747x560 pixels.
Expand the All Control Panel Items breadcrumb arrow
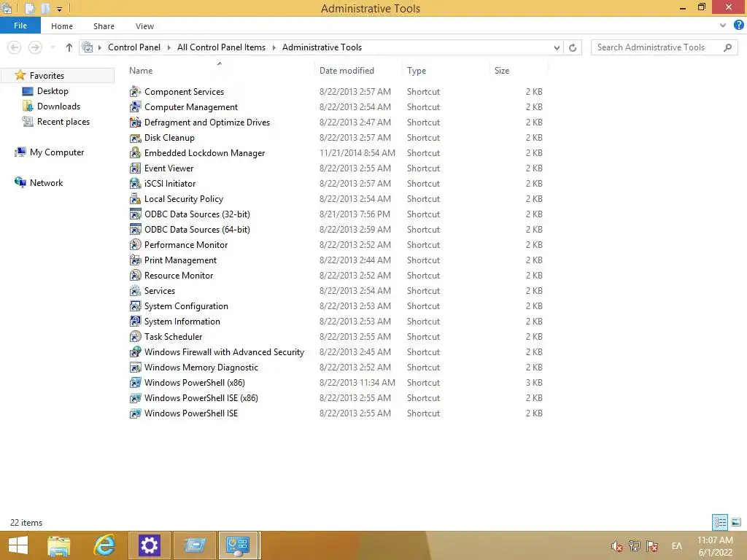(274, 47)
